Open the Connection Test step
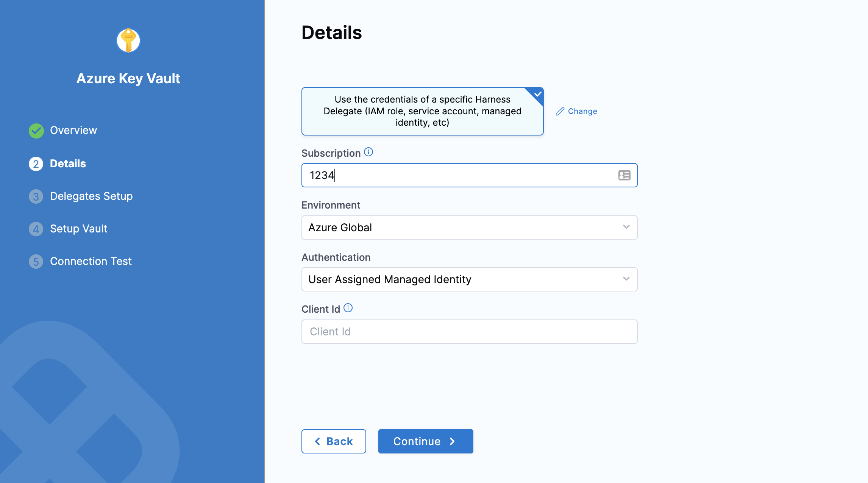 click(91, 261)
